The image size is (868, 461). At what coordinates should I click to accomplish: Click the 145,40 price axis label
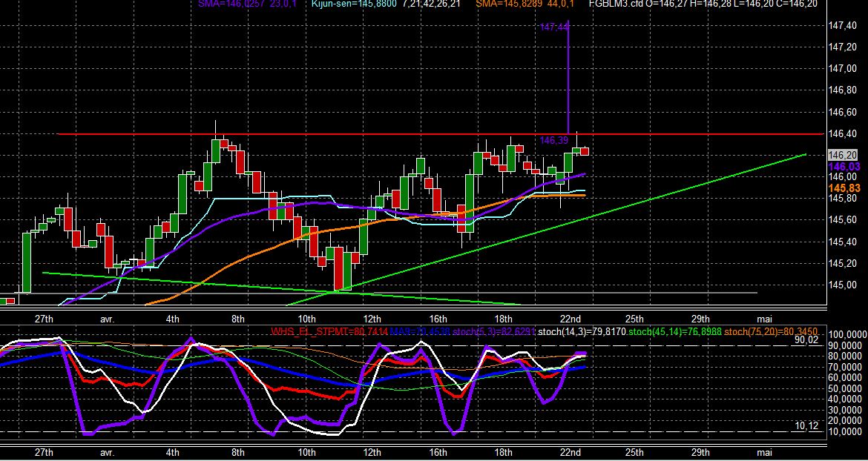coord(844,242)
